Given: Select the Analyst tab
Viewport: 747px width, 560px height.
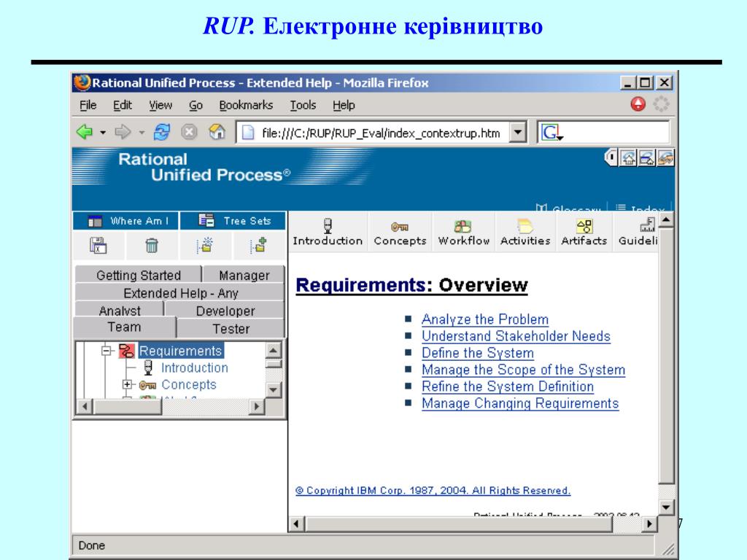Looking at the screenshot, I should (x=120, y=310).
